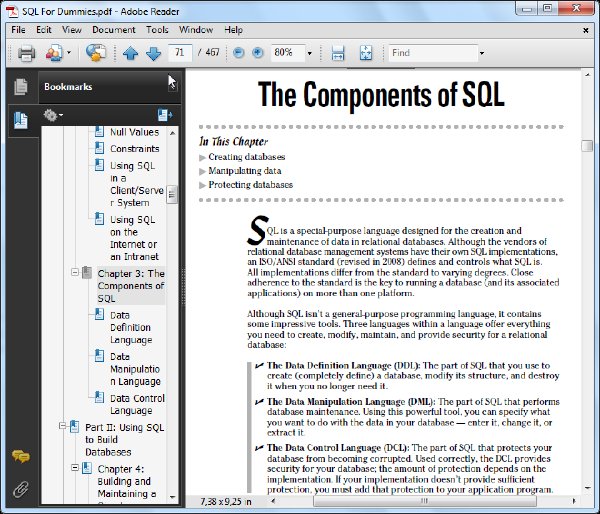Click the horizontal scrollbar thumb at bottom
This screenshot has height=514, width=600.
[425, 501]
